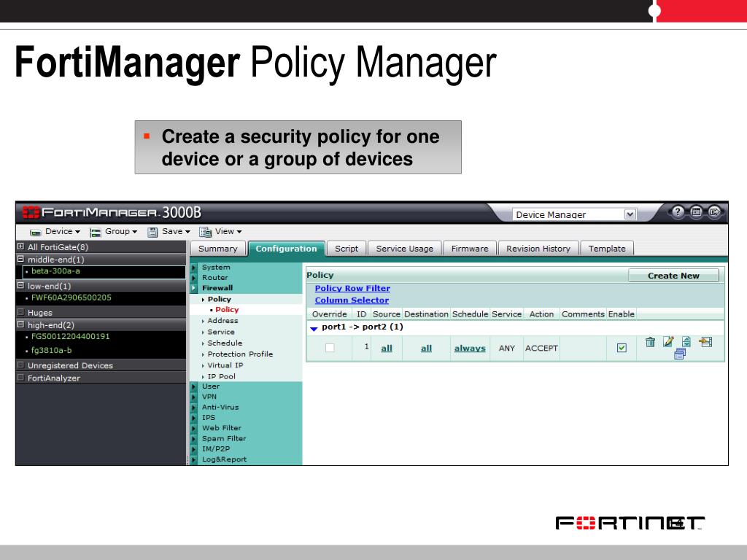The height and width of the screenshot is (560, 747).
Task: Expand the All FortiGate(8) group
Action: point(20,246)
